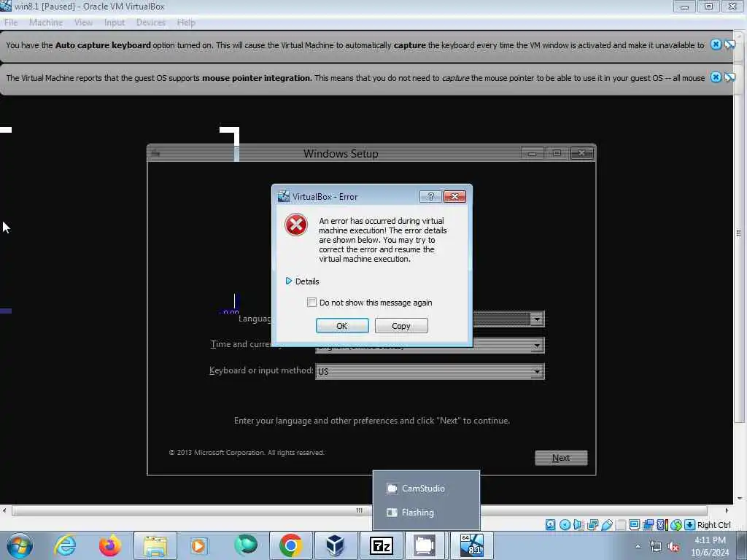Click the audio status indicator icon
The image size is (747, 560).
[x=578, y=525]
